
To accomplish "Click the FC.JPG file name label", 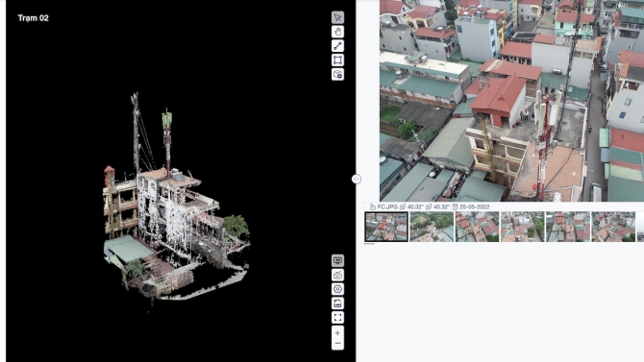I will (x=387, y=206).
